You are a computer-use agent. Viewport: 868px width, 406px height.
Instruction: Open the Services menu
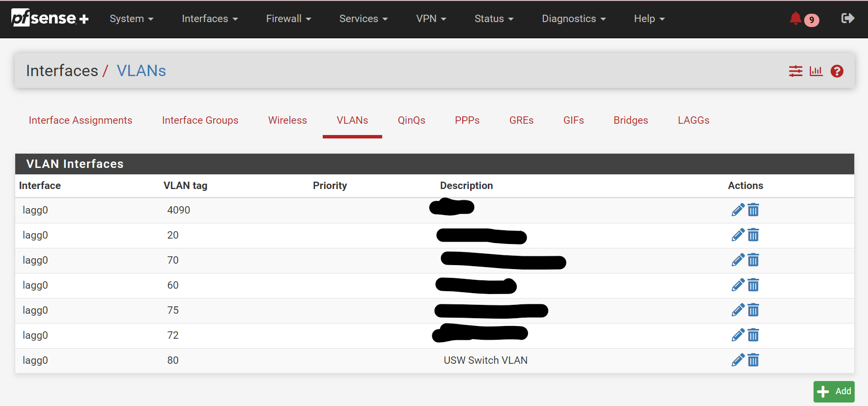coord(363,19)
